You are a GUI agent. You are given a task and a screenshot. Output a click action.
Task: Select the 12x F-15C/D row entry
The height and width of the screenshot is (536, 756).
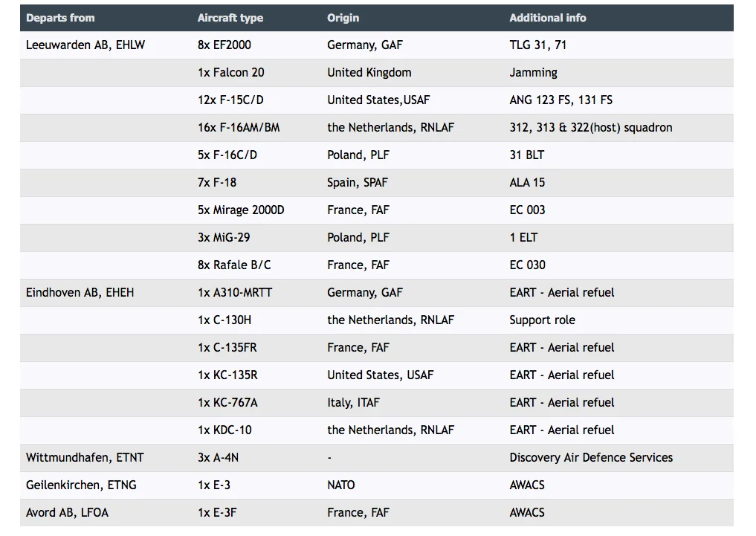coord(230,100)
